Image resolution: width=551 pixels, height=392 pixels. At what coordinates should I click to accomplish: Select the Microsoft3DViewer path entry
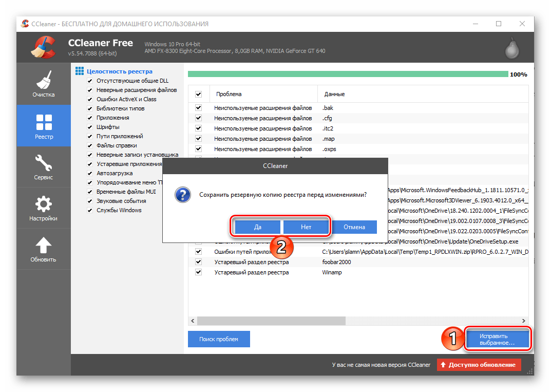click(458, 200)
